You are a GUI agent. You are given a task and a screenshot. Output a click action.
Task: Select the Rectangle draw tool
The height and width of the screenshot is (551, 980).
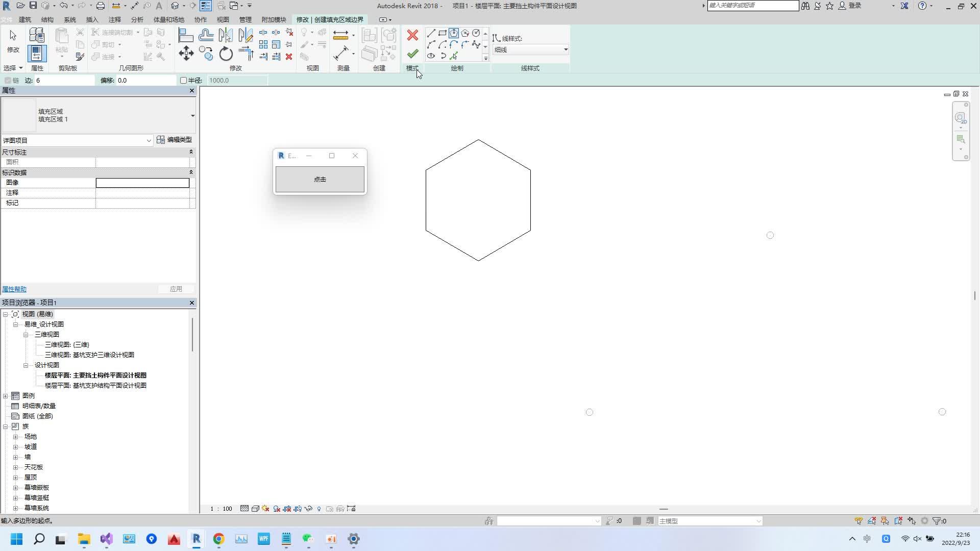(x=443, y=33)
